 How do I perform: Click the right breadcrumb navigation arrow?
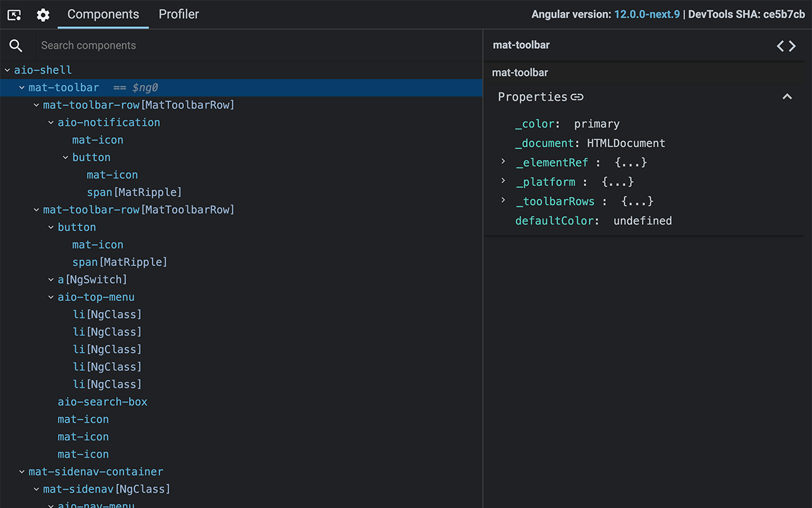[x=792, y=46]
